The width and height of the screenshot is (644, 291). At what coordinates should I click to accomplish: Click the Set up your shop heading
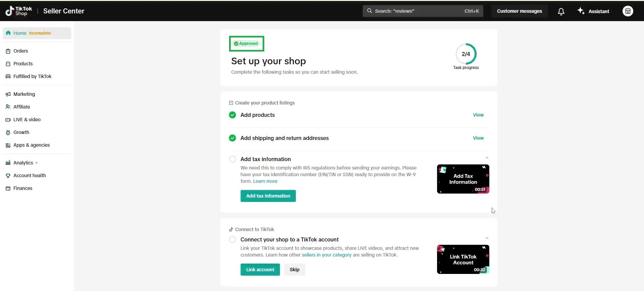(x=268, y=61)
